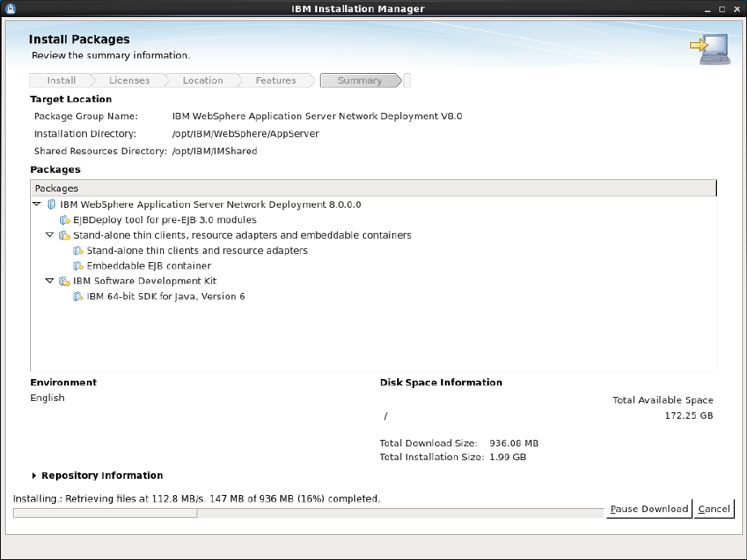Click the Install Packages computer icon in header
Image resolution: width=747 pixels, height=560 pixels.
tap(710, 49)
